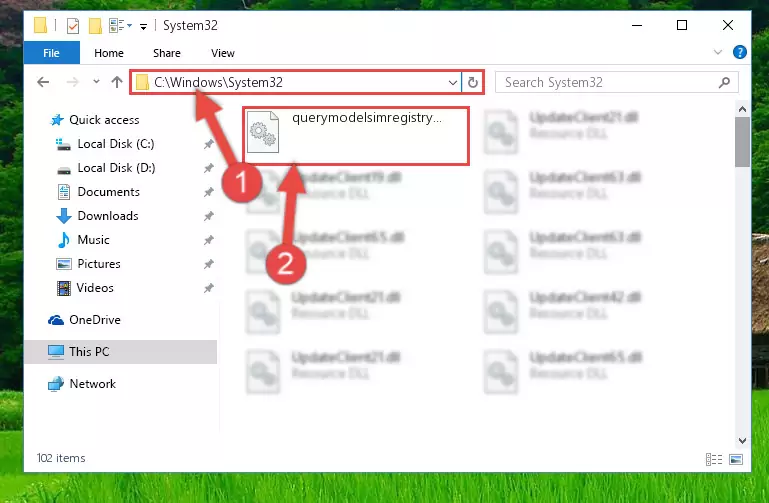The width and height of the screenshot is (769, 503).
Task: Go back with the back arrow
Action: (43, 82)
